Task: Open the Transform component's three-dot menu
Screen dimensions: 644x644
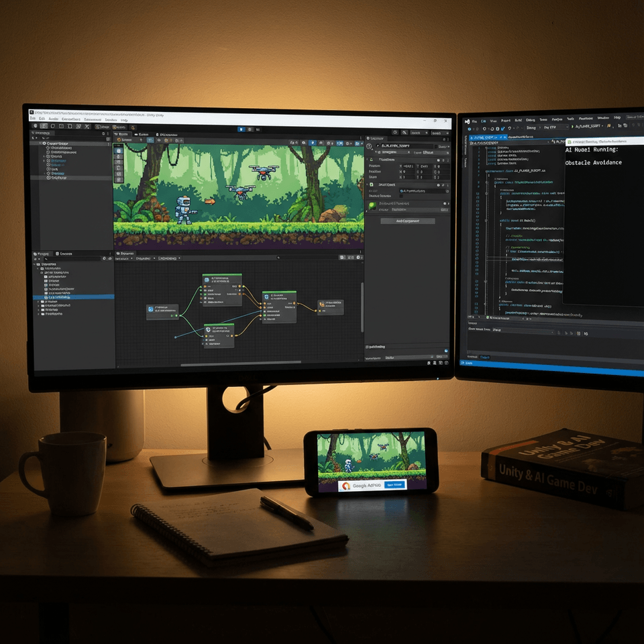Action: [x=448, y=160]
